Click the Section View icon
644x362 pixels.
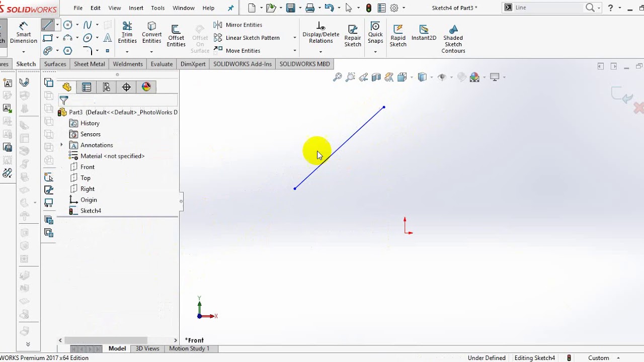(x=376, y=77)
